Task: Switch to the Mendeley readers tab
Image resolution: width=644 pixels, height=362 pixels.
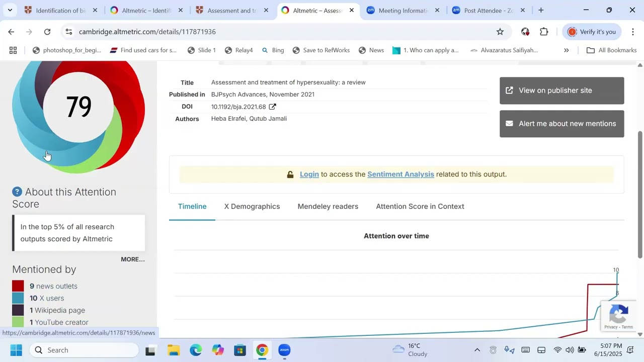Action: 328,207
